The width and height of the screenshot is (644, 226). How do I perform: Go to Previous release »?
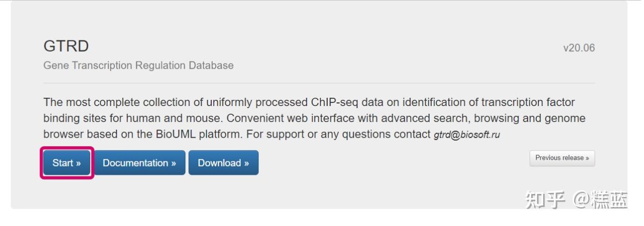coord(562,158)
